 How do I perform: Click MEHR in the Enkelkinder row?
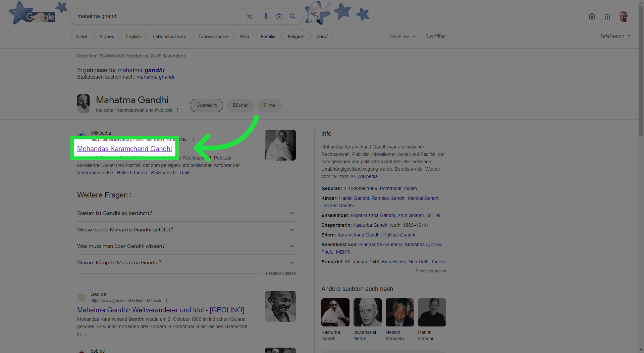point(433,215)
